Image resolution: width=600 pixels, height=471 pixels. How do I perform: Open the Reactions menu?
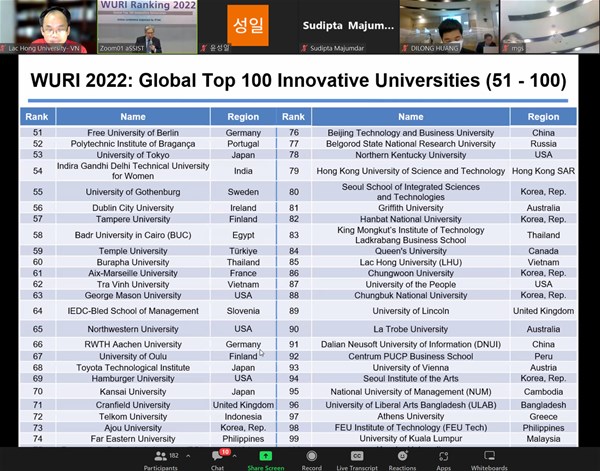tap(402, 455)
